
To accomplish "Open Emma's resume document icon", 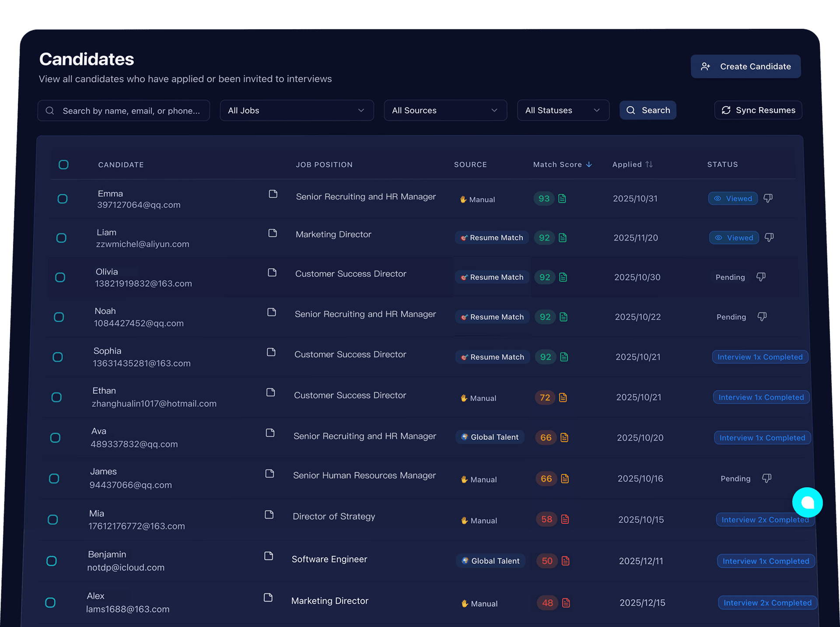I will [273, 194].
